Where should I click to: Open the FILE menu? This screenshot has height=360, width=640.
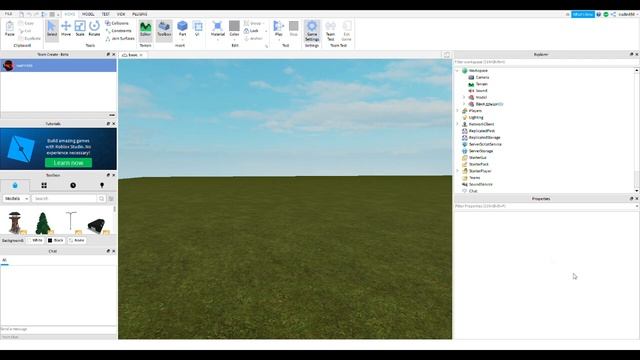pos(8,14)
